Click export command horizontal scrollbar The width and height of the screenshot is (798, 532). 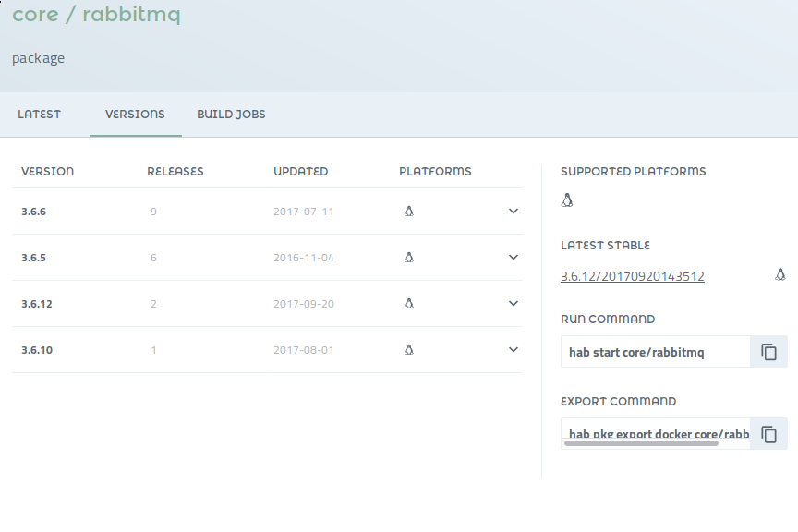pyautogui.click(x=641, y=443)
